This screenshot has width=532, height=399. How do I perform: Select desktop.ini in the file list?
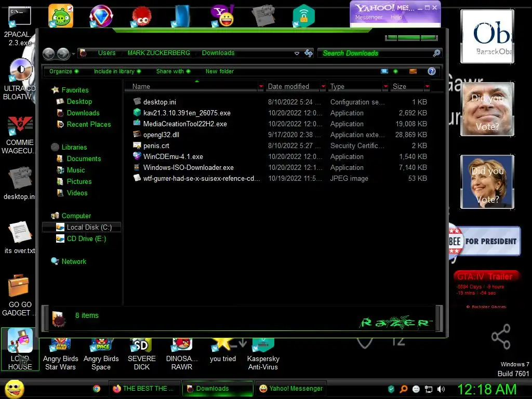pyautogui.click(x=159, y=102)
